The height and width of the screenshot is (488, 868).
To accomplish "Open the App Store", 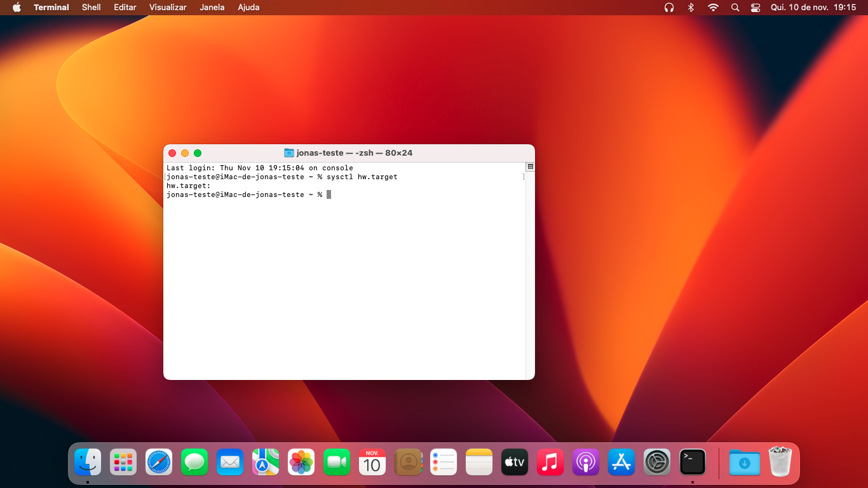I will [x=621, y=462].
